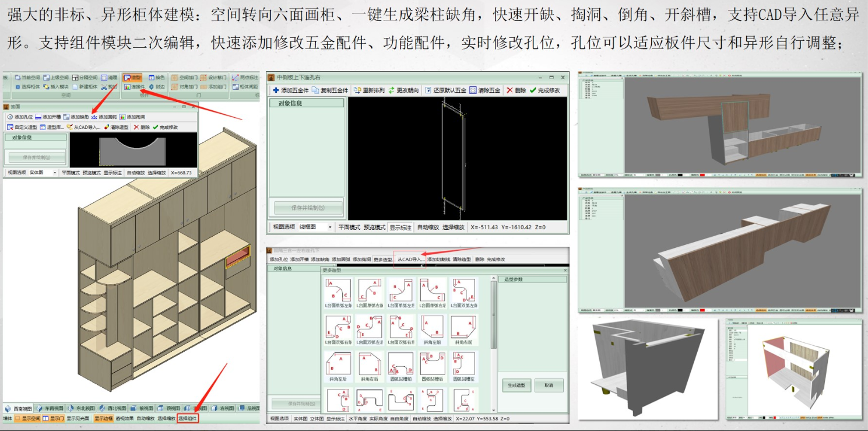
Task: Toggle 显示见光面 in the bottom status bar
Action: [78, 418]
